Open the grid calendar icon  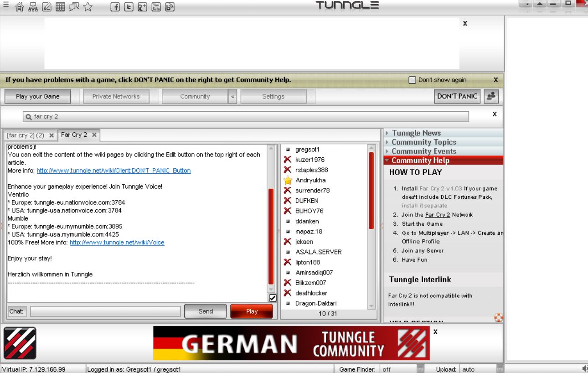tap(59, 8)
